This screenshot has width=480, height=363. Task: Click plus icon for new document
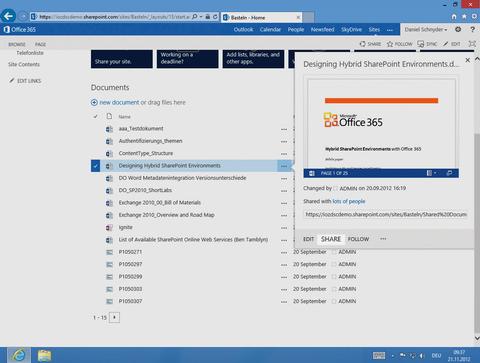pos(94,102)
